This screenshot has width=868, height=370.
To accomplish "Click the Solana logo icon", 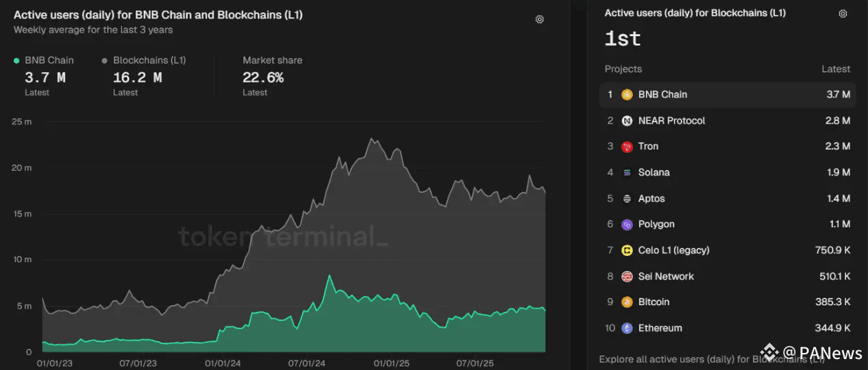I will 627,173.
